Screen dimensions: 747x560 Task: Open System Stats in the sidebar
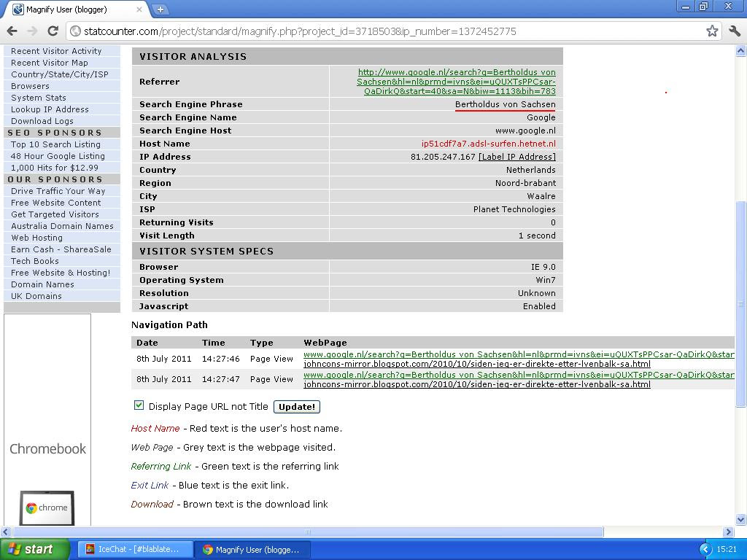tap(39, 98)
